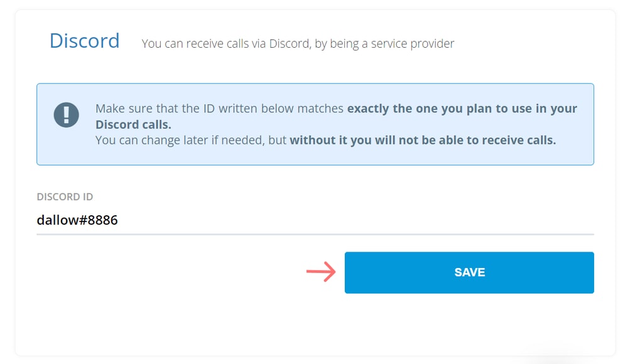Click the dallow#8886 text in the field

click(x=77, y=220)
